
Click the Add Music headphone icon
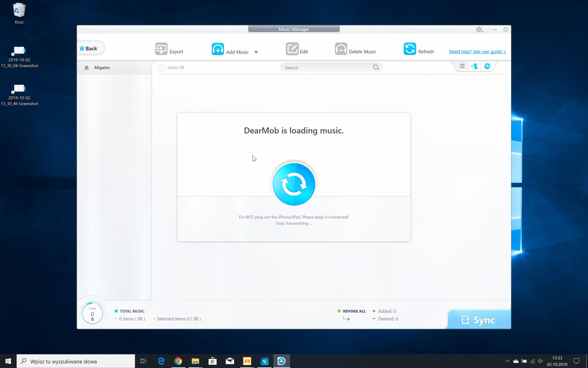(x=218, y=49)
